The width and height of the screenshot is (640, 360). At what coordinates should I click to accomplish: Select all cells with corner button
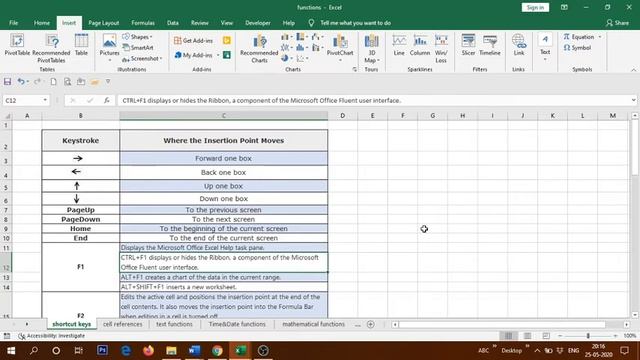click(x=7, y=116)
